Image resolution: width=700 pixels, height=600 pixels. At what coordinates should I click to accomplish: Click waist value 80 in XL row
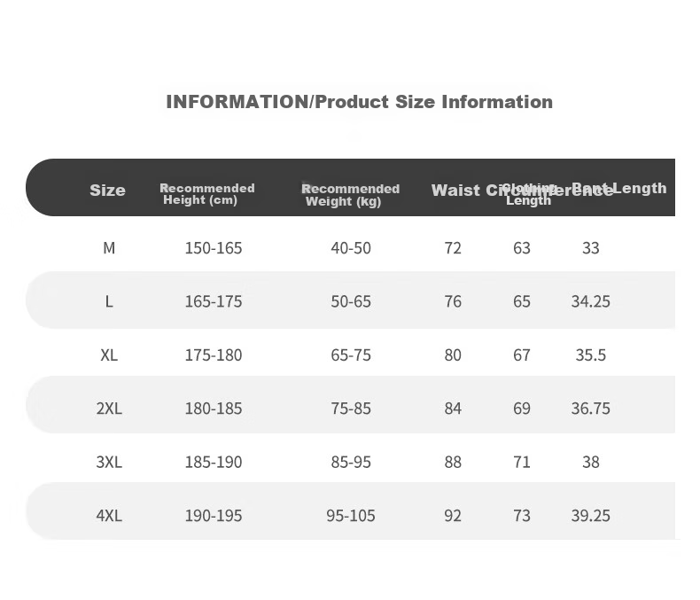point(453,355)
